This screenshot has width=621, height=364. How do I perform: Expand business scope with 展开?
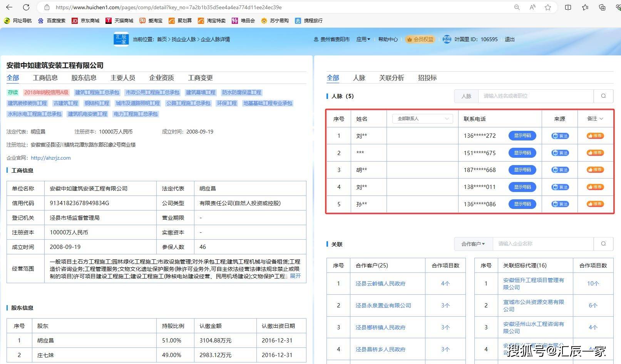coord(295,276)
